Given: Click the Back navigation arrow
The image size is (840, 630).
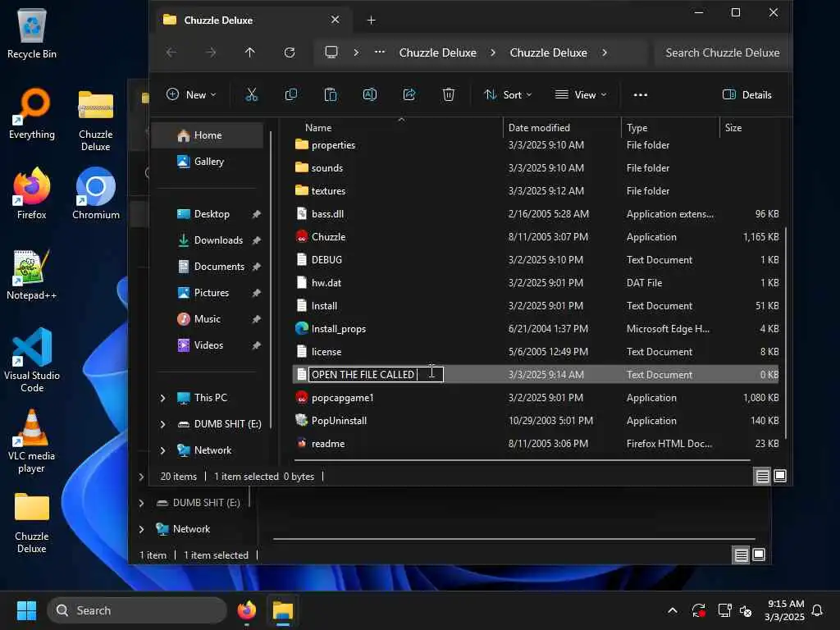Looking at the screenshot, I should click(171, 52).
